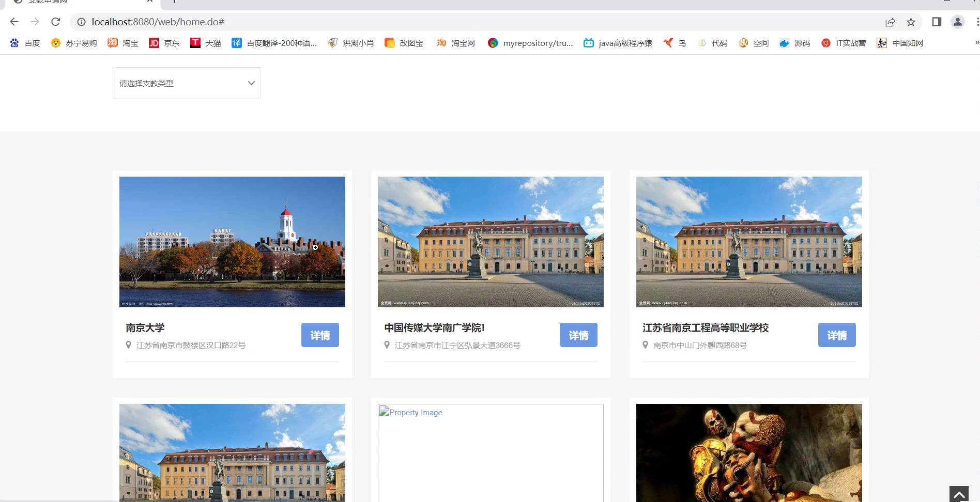Click 详情 for 江苏省南京工程高等职业学校
The height and width of the screenshot is (502, 980).
[837, 335]
